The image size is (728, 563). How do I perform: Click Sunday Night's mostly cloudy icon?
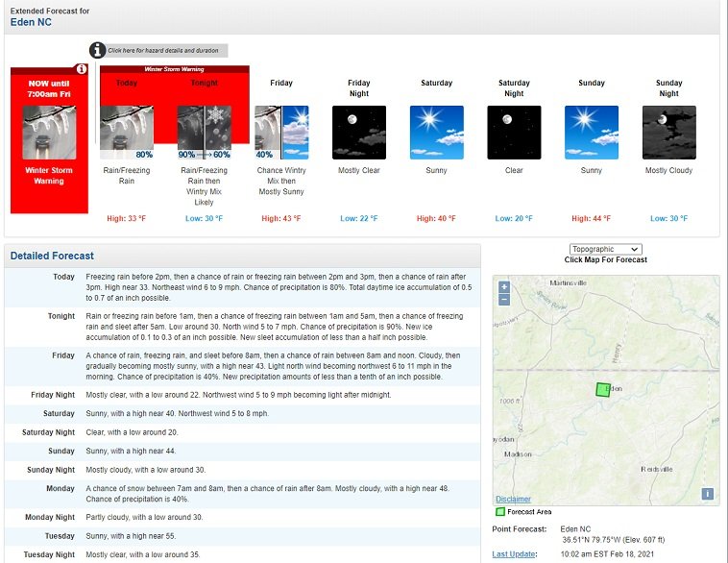(x=669, y=133)
